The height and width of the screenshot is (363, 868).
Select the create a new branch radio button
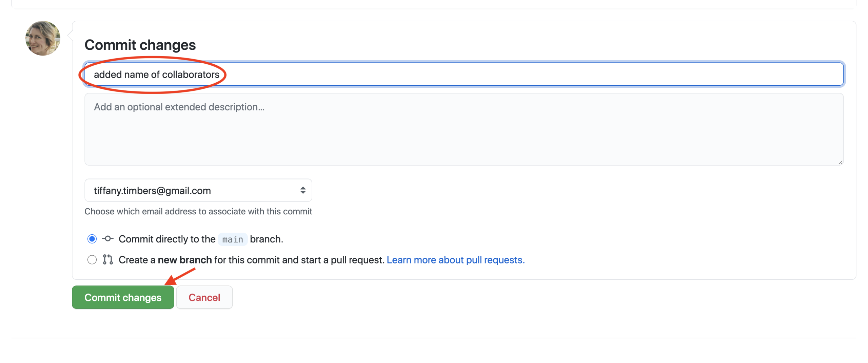click(92, 260)
